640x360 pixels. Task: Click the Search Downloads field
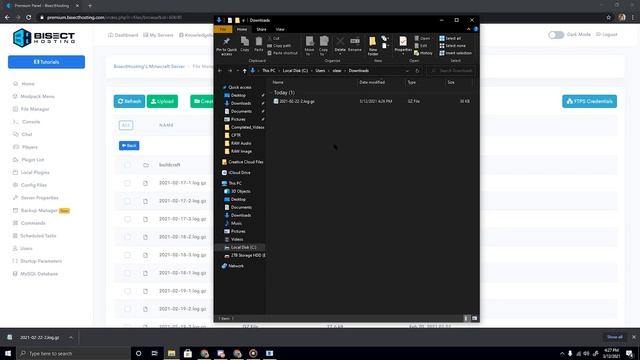tap(452, 71)
